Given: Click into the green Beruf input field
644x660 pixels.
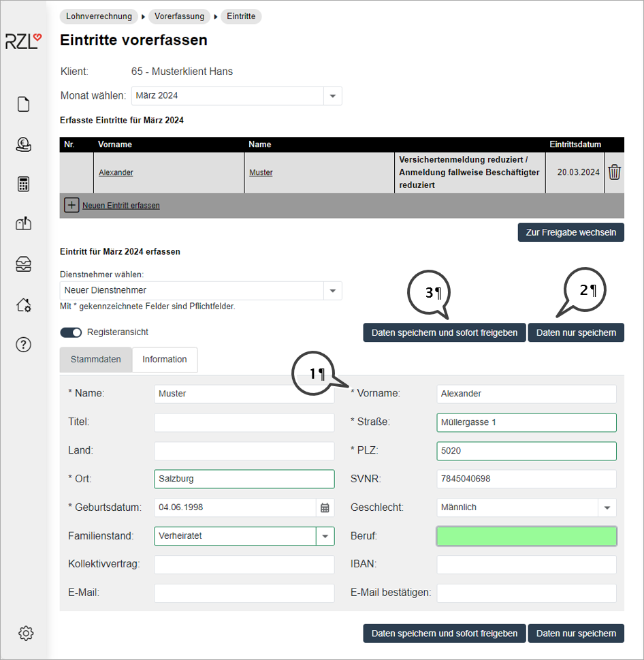Looking at the screenshot, I should click(526, 536).
